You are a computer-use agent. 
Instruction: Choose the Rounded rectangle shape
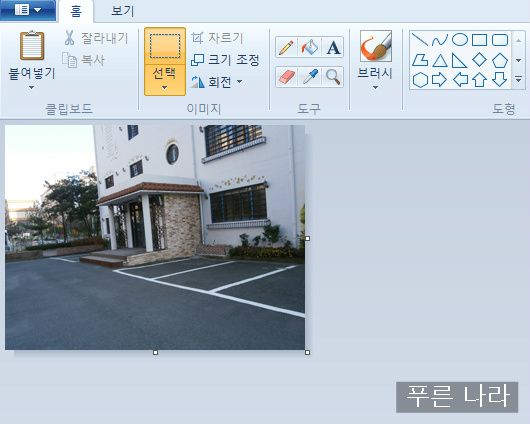[x=500, y=40]
